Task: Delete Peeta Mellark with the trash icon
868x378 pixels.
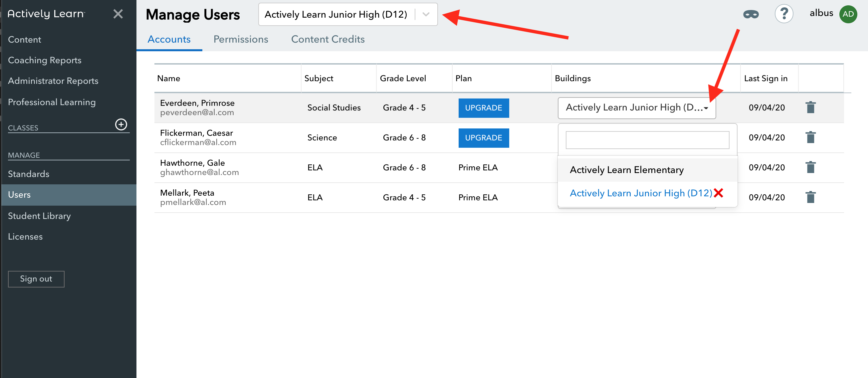Action: point(810,197)
